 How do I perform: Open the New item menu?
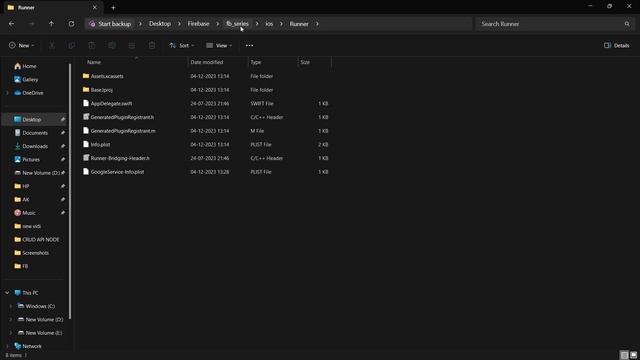click(22, 45)
